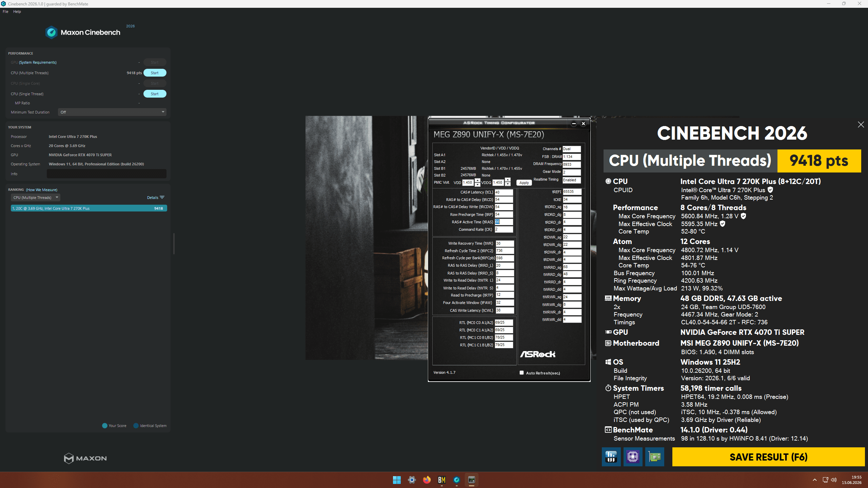Select the top ranking bar with 9418 score
This screenshot has height=488, width=868.
89,208
